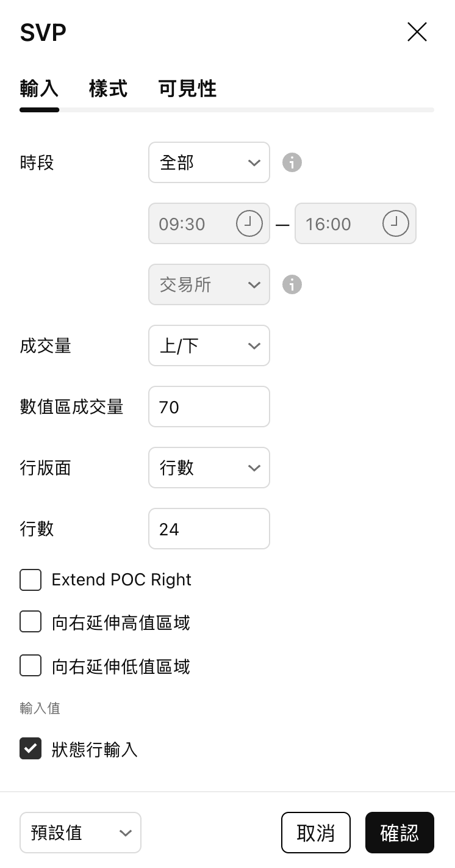The width and height of the screenshot is (455, 868).
Task: Open the 時段 dropdown showing 全部
Action: (209, 163)
